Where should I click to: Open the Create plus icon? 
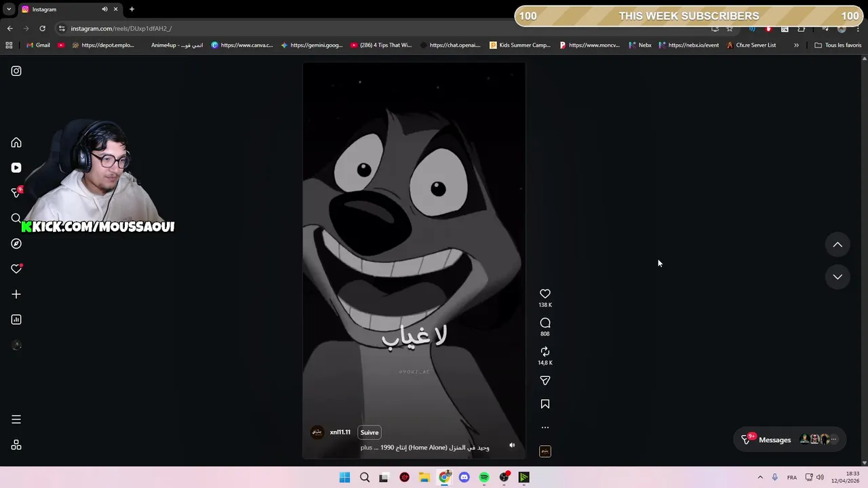click(x=16, y=294)
